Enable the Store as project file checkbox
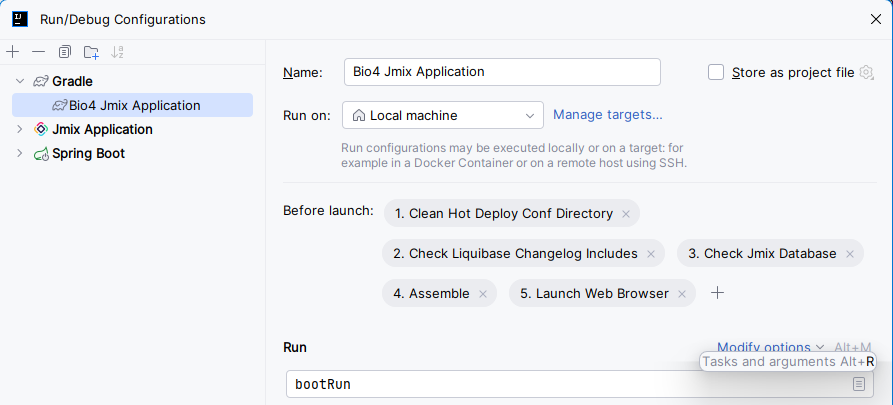Viewport: 893px width, 405px height. click(716, 72)
